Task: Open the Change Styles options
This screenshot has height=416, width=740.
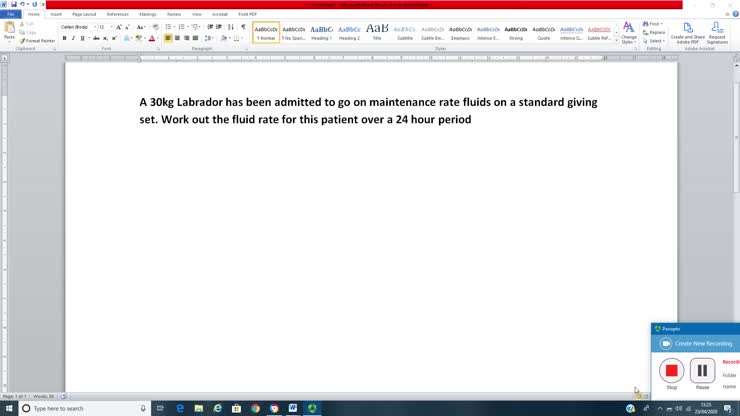Action: pyautogui.click(x=628, y=32)
